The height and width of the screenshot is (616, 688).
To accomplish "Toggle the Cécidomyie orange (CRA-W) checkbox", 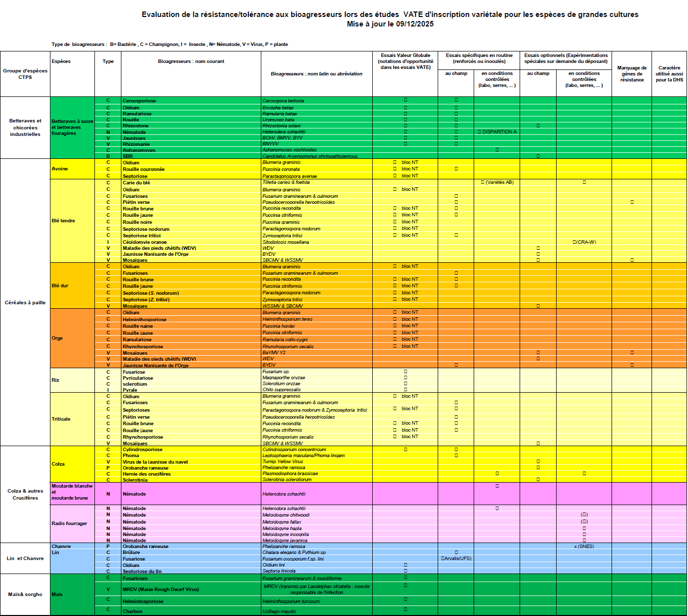I will [x=575, y=242].
